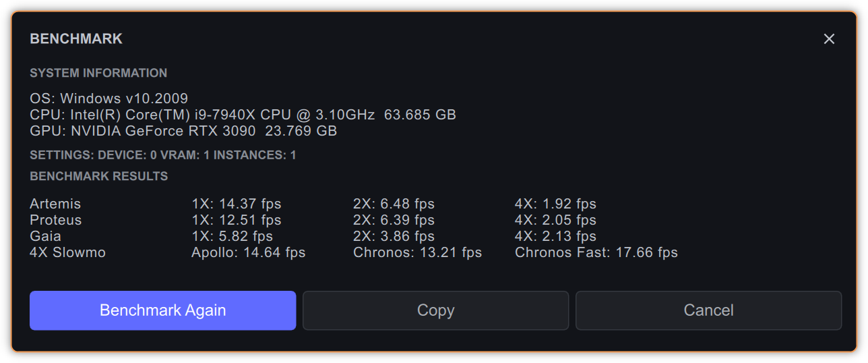Image resolution: width=868 pixels, height=363 pixels.
Task: Click the BENCHMARK RESULTS heading
Action: 98,176
